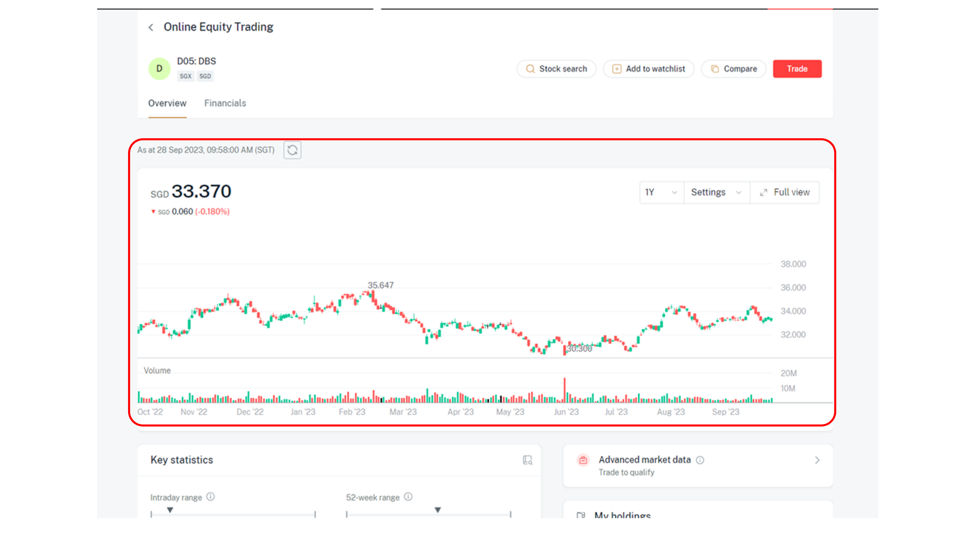Open the Key statistics glossary icon

pos(528,460)
